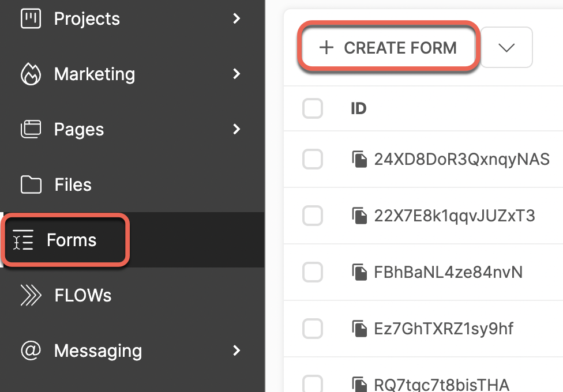Click the Files folder icon
This screenshot has width=563, height=392.
31,184
